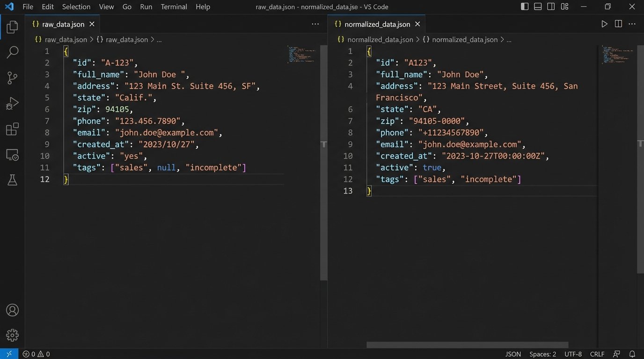Click the horizontal scrollbar in right editor

tap(467, 345)
